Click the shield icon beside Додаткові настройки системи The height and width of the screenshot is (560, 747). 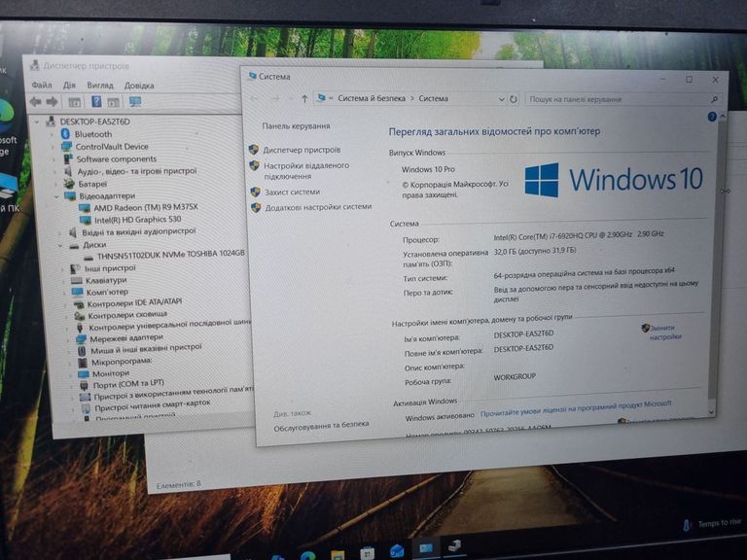tap(256, 208)
